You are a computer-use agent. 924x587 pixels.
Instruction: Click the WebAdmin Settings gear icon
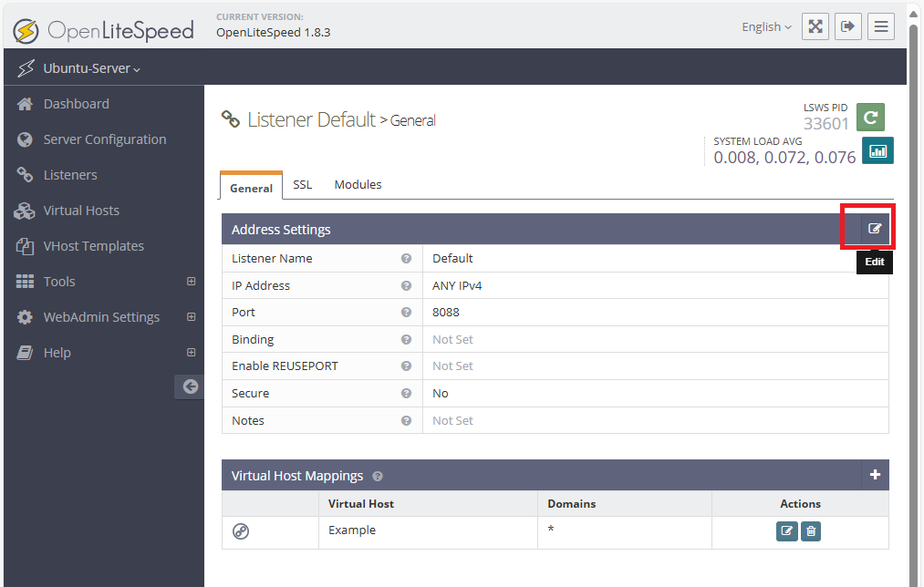tap(25, 317)
